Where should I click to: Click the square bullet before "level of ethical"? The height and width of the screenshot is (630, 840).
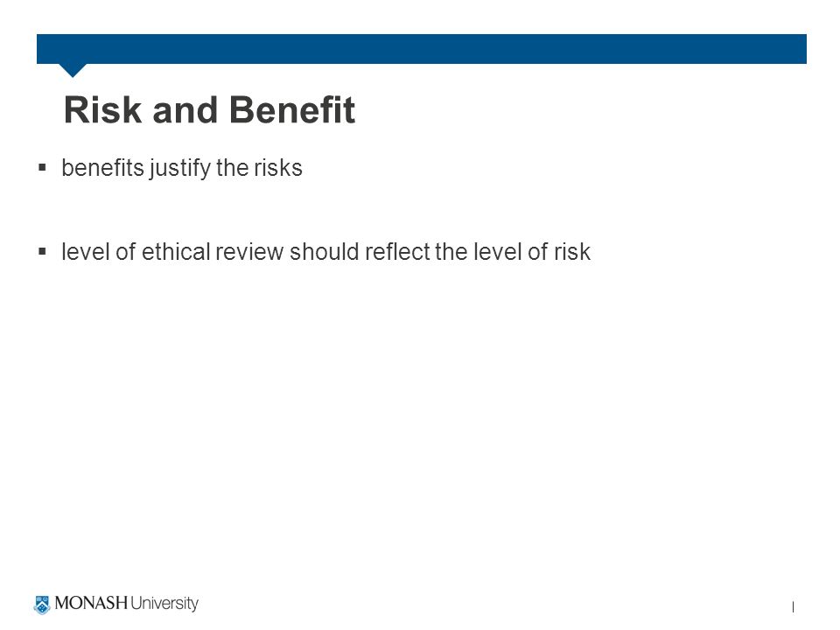(42, 251)
